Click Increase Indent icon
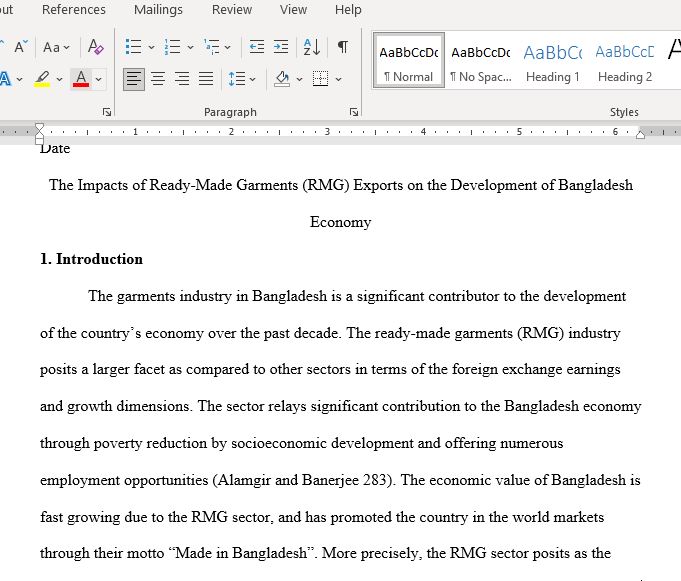This screenshot has width=681, height=581. (281, 47)
